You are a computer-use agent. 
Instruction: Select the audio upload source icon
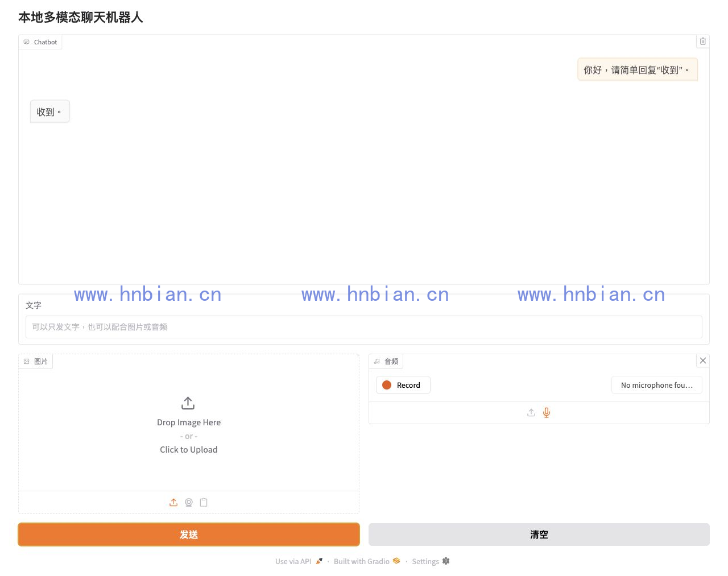531,413
